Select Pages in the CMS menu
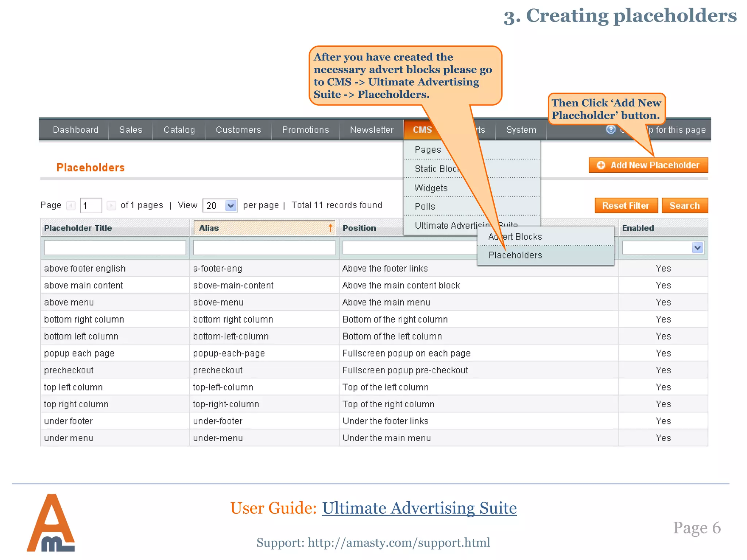747x560 pixels. pos(472,150)
